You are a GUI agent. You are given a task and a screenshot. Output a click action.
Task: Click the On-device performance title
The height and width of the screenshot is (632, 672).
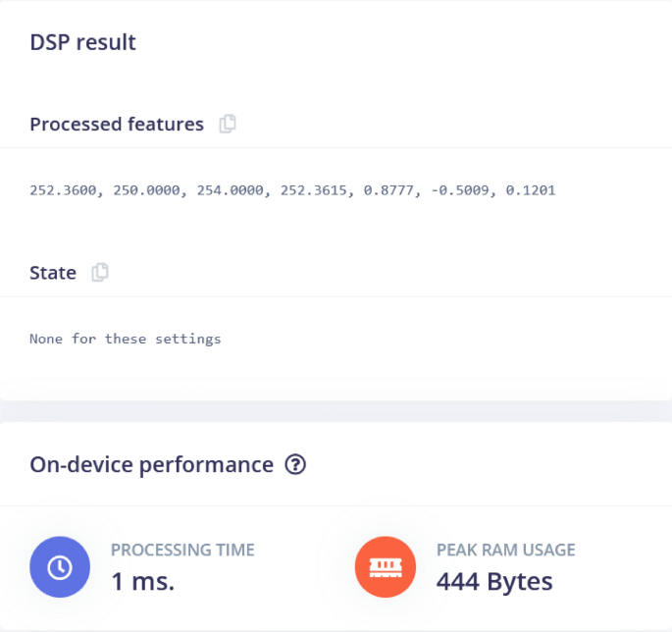click(x=151, y=465)
